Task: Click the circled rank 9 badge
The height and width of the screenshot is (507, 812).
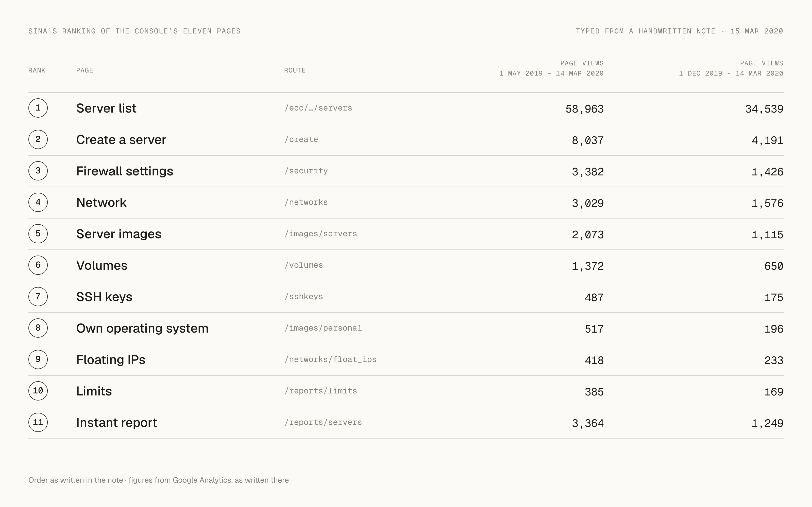Action: (x=38, y=359)
